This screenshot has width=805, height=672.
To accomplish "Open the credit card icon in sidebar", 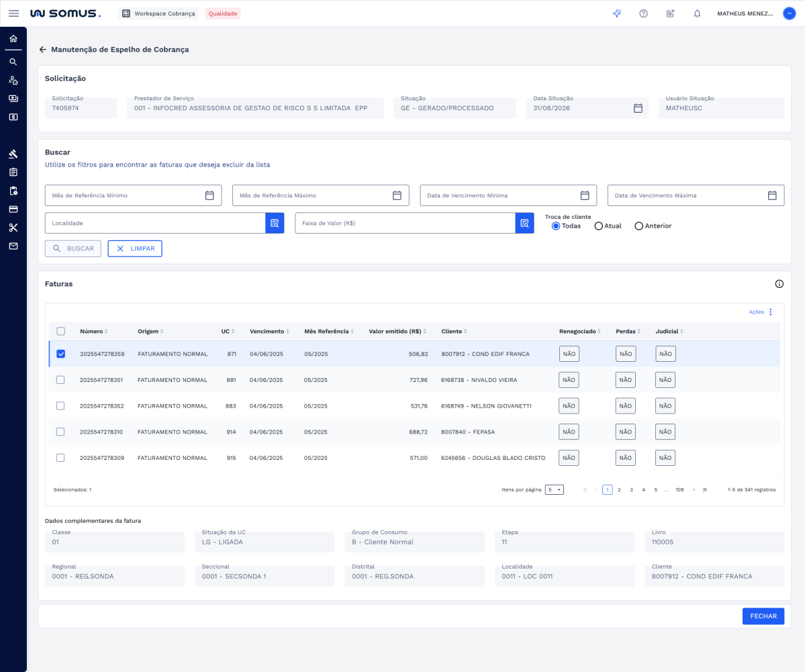I will [13, 209].
